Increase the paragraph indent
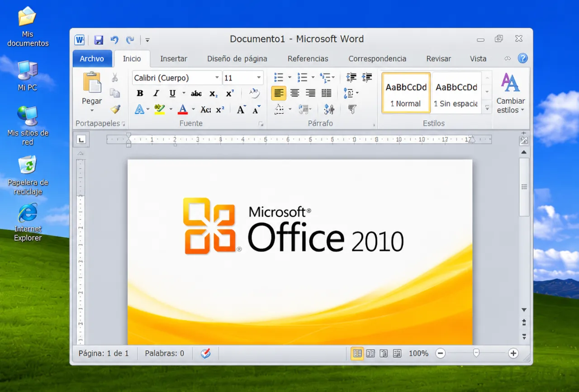 pyautogui.click(x=367, y=77)
